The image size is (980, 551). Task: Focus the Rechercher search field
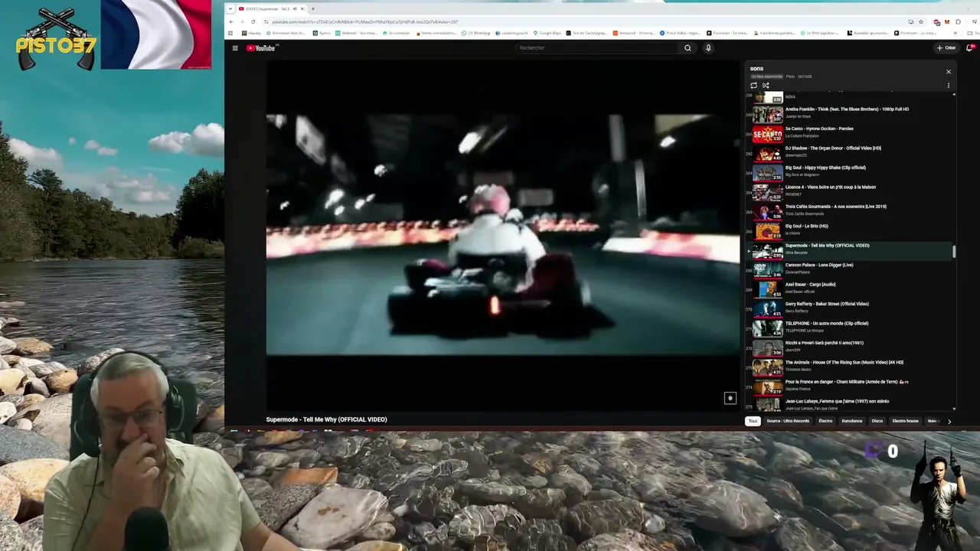click(597, 48)
